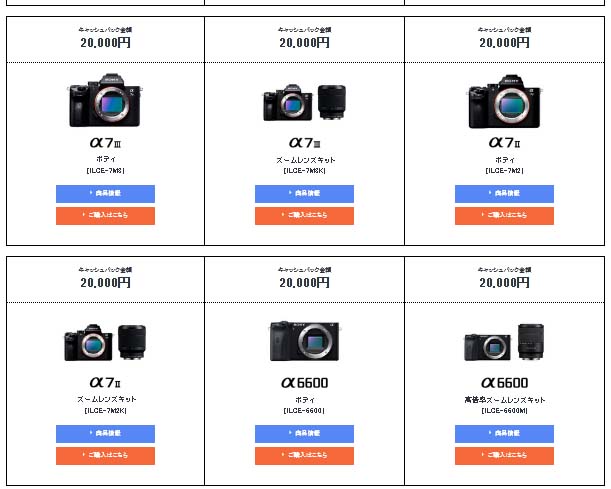Go to purchase page for ILCE-7M2K
The image size is (611, 489).
105,456
